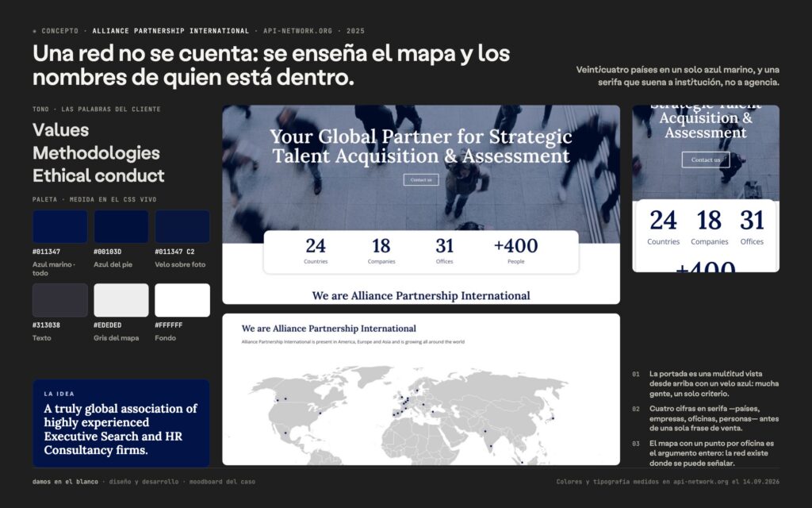Click the Fondo caption

click(x=165, y=338)
